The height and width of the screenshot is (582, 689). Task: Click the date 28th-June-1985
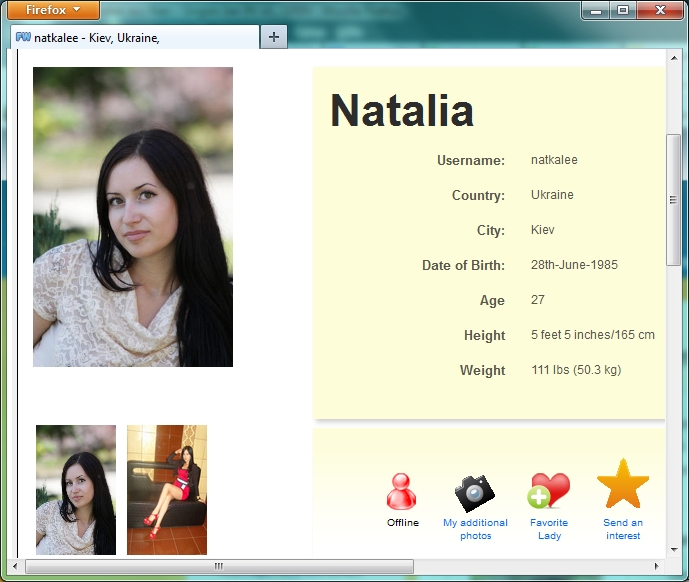pyautogui.click(x=574, y=265)
